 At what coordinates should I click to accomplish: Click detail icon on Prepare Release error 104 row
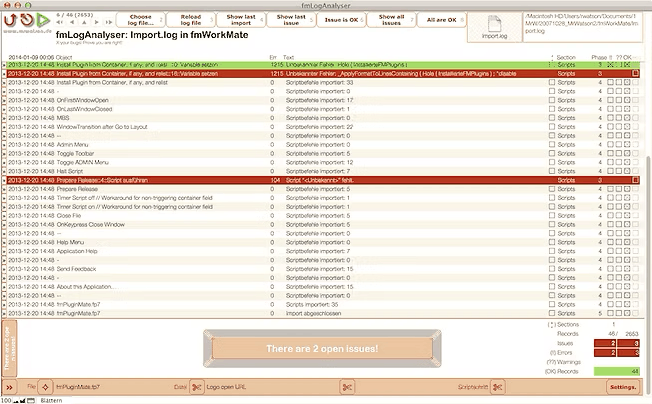[x=635, y=180]
